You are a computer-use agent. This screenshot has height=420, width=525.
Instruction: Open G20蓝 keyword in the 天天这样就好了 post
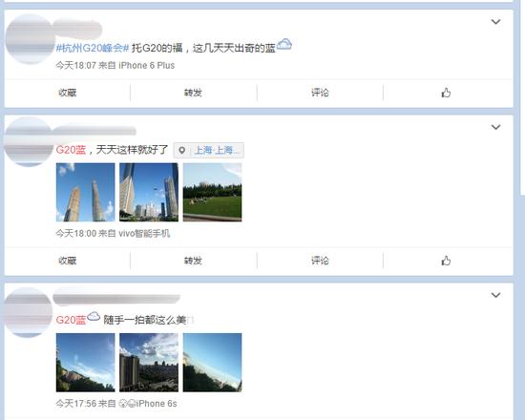71,150
